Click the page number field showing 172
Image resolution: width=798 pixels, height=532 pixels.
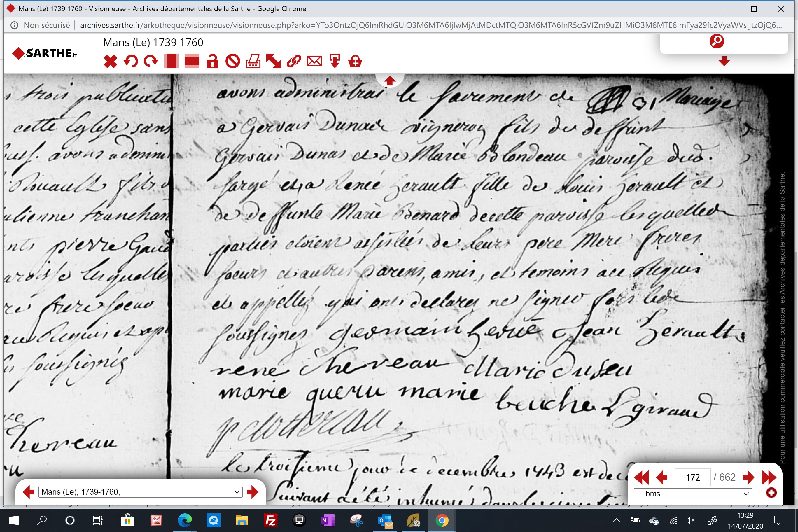(x=693, y=477)
